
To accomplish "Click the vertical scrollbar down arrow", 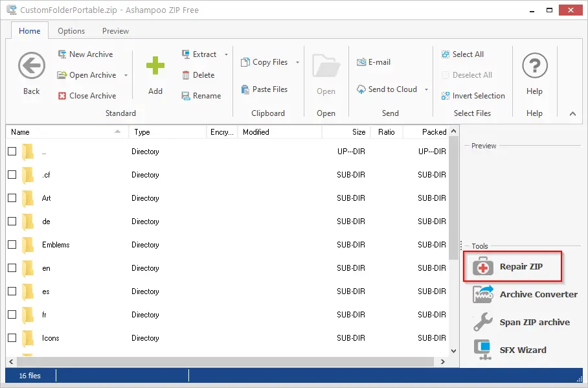I will (x=453, y=351).
